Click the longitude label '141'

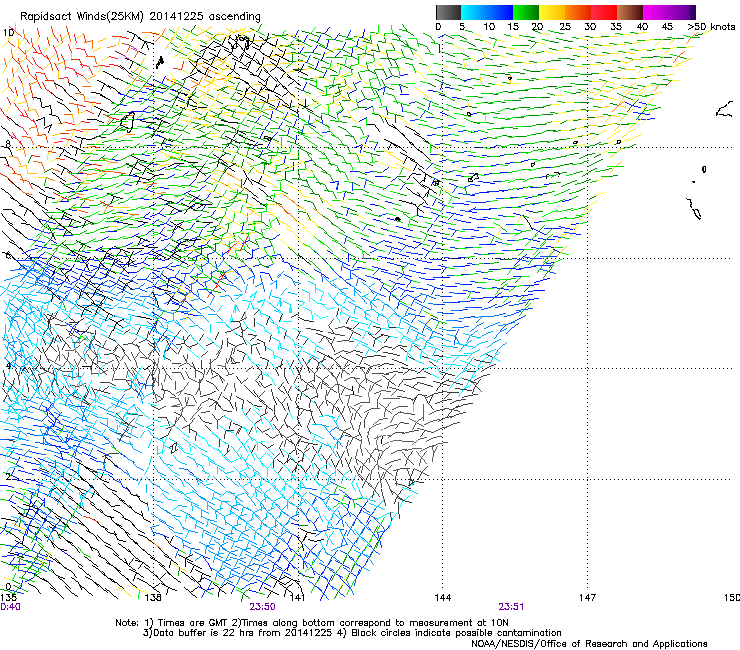pos(297,598)
